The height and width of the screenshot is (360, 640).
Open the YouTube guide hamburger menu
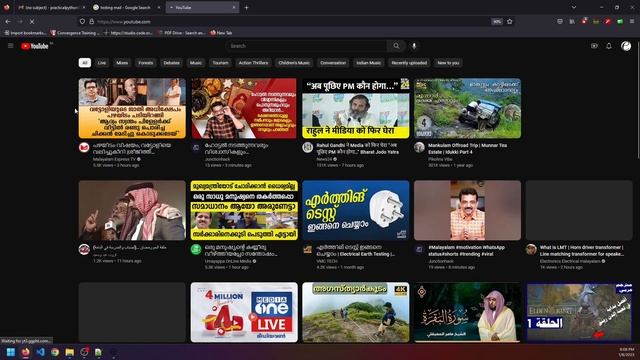(11, 46)
